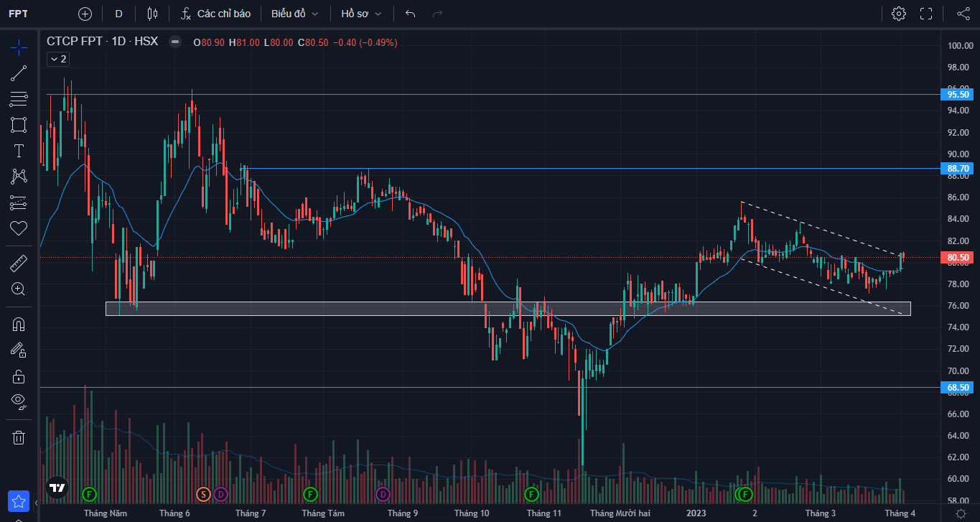The width and height of the screenshot is (980, 522).
Task: Click the 80.50 current price label
Action: [x=958, y=257]
